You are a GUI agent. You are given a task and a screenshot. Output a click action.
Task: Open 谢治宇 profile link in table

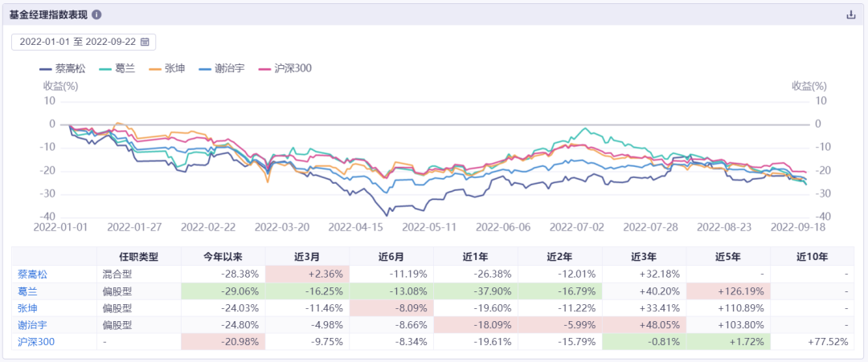coord(33,324)
